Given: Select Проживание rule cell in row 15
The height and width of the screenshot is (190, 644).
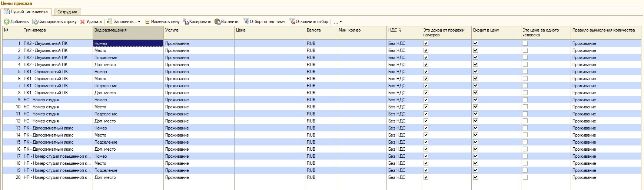Looking at the screenshot, I should point(606,142).
